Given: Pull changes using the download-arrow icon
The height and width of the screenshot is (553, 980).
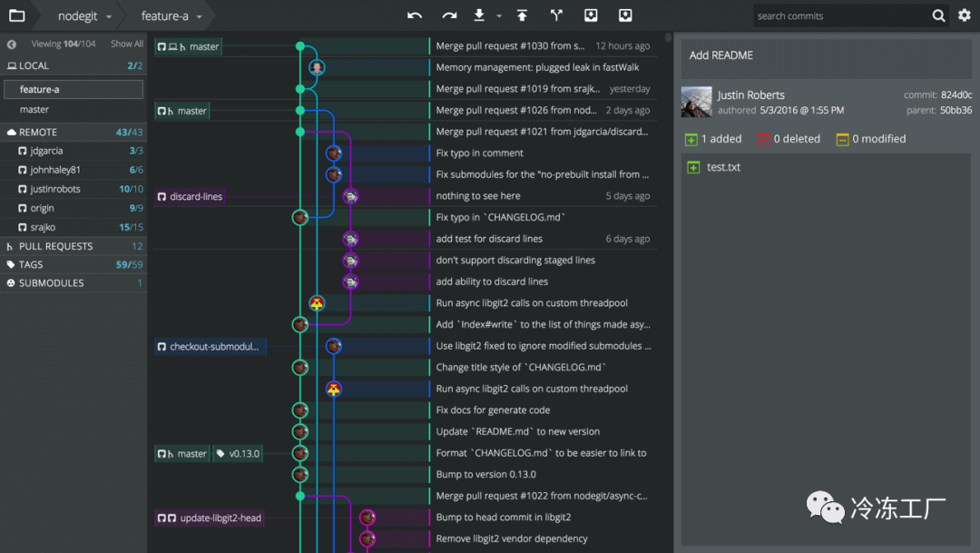Looking at the screenshot, I should click(479, 15).
